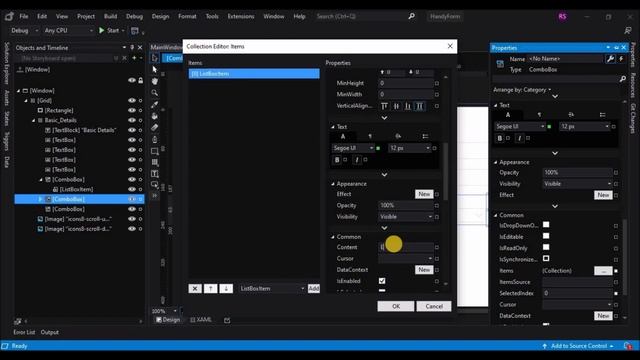640x360 pixels.
Task: Set VerticalAlignment to Top
Action: 384,106
